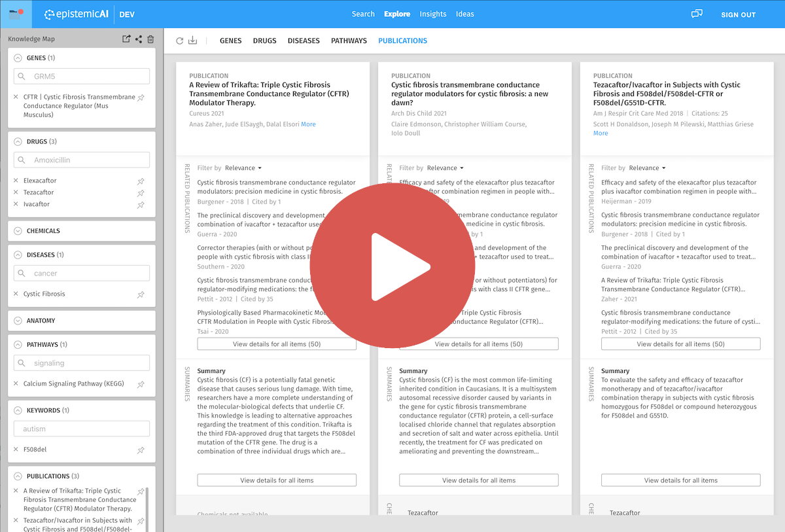
Task: Open the Relevance filter dropdown in first card
Action: (243, 168)
